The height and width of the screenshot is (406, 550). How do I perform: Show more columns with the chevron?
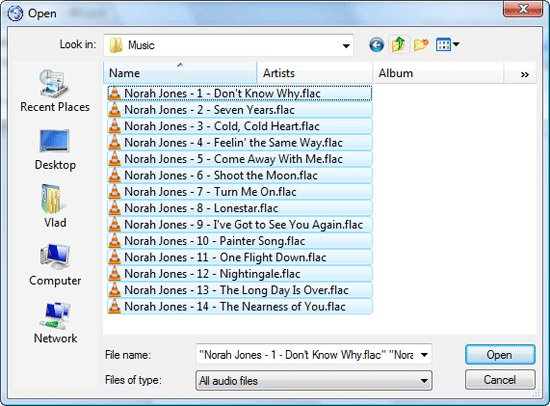click(524, 74)
